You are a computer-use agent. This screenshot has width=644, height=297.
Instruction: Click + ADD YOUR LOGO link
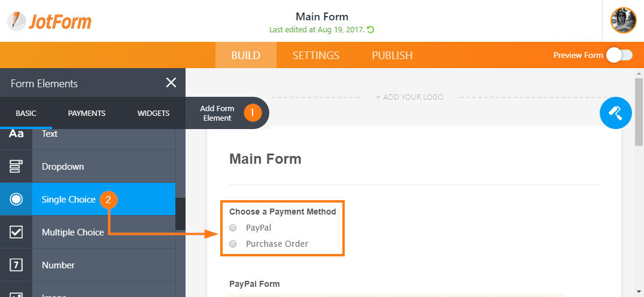tap(410, 97)
